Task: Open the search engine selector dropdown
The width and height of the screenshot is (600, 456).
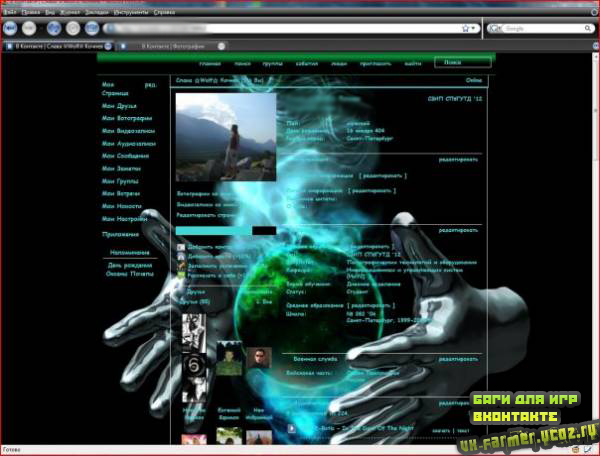Action: (496, 28)
